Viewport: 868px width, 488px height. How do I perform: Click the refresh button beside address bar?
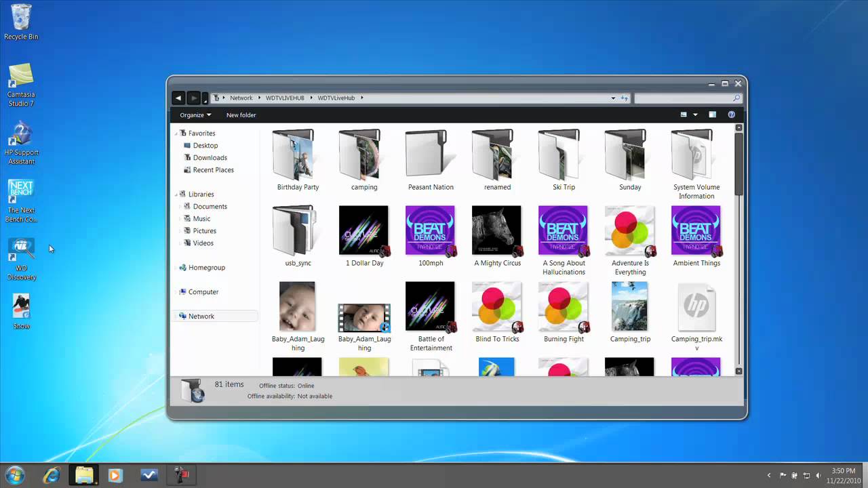pyautogui.click(x=625, y=98)
